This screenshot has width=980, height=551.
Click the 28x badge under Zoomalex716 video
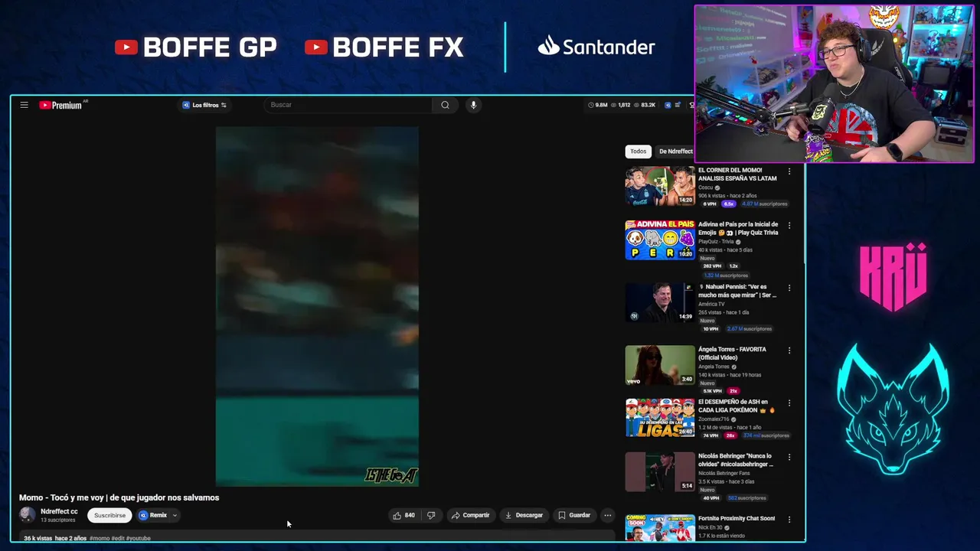(730, 435)
